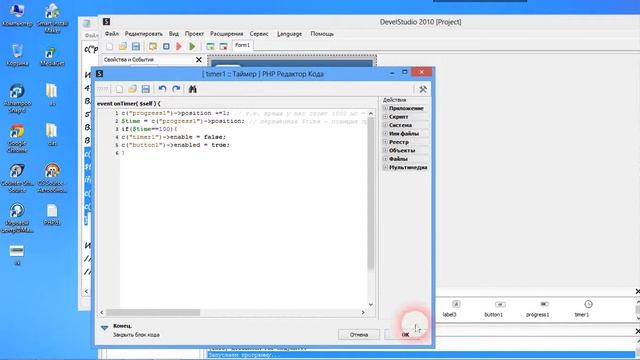The image size is (640, 360).
Task: Expand the Система actions group
Action: pyautogui.click(x=385, y=125)
